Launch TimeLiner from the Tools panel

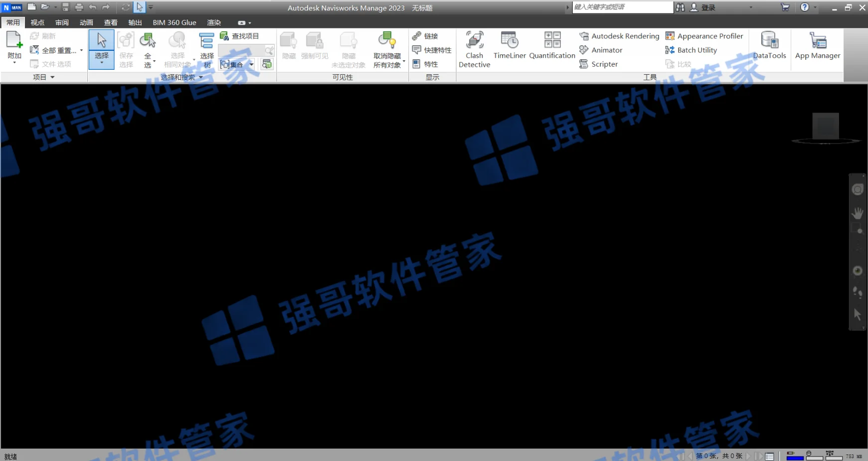click(x=510, y=45)
